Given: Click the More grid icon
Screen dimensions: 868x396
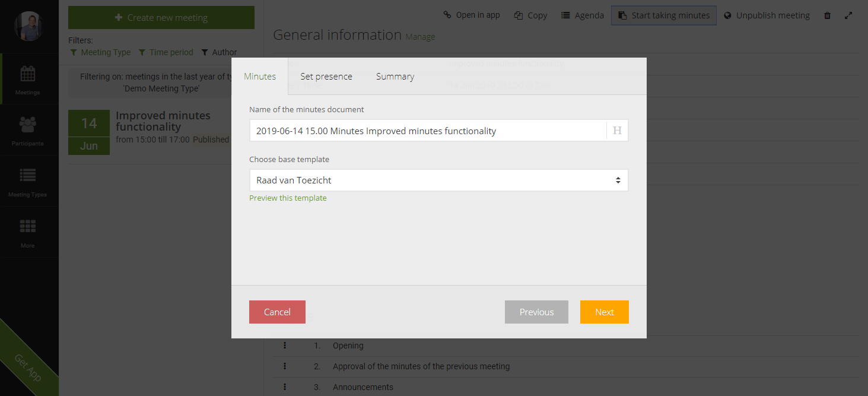Looking at the screenshot, I should pyautogui.click(x=27, y=227).
